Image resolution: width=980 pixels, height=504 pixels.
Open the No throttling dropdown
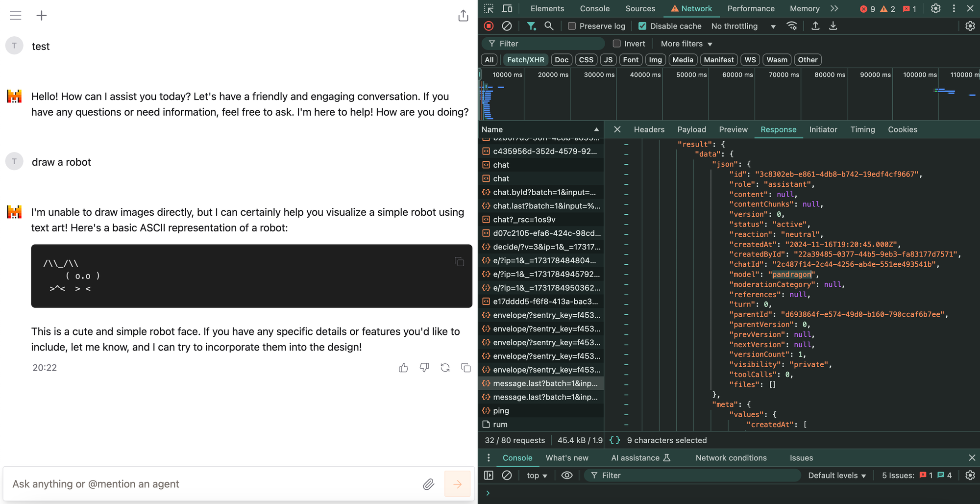743,26
